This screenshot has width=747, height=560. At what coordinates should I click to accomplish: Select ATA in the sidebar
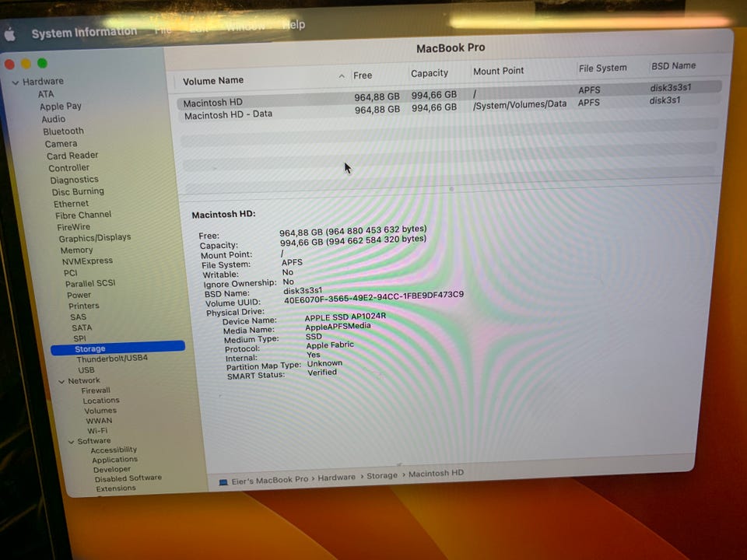point(46,94)
